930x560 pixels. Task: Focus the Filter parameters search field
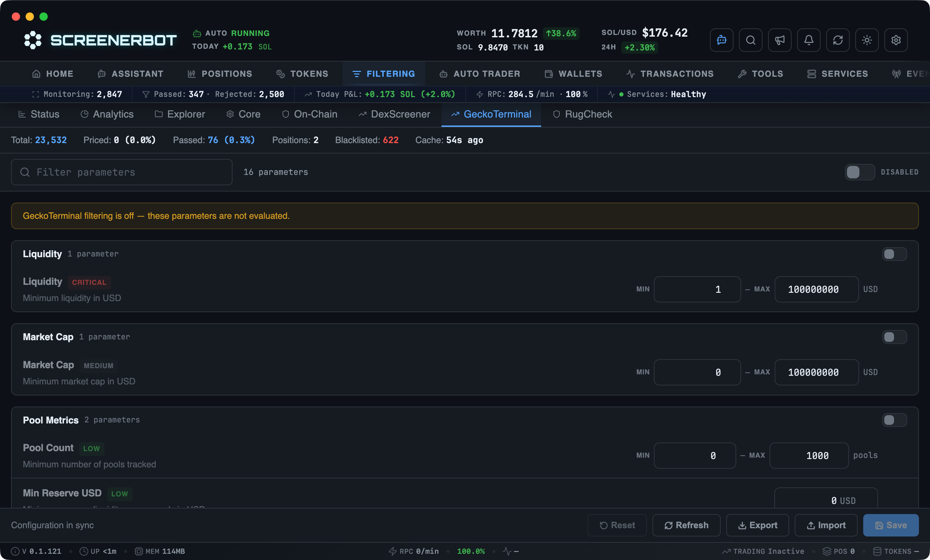(121, 172)
